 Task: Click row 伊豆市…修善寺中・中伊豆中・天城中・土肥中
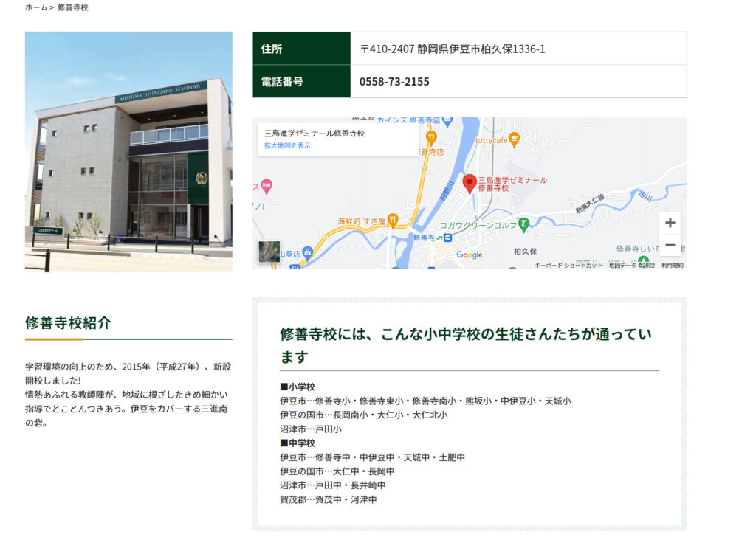[x=372, y=457]
